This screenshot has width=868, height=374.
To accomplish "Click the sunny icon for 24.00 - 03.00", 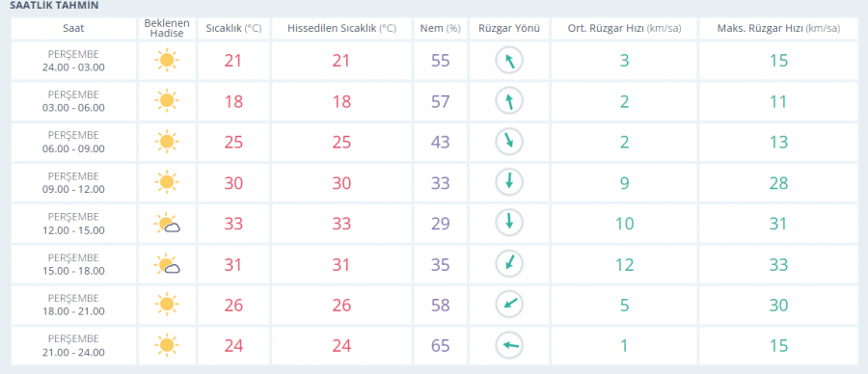I will point(167,61).
